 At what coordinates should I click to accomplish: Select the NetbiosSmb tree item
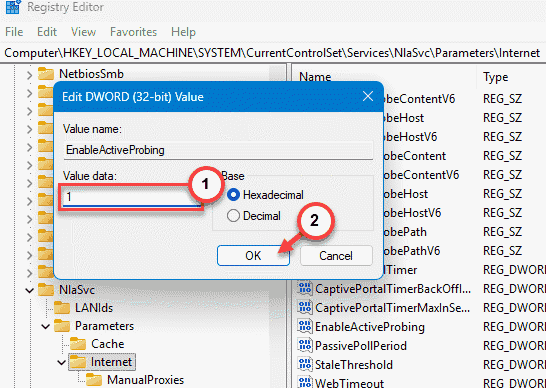(91, 74)
